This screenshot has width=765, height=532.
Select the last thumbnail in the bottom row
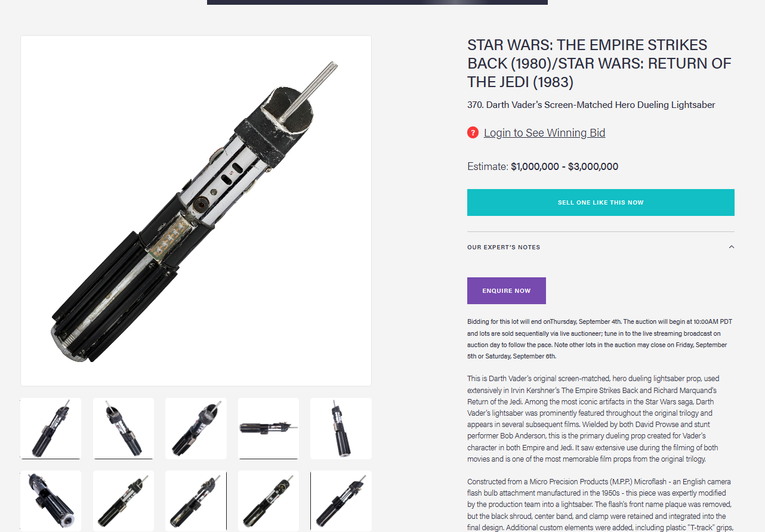pos(341,500)
